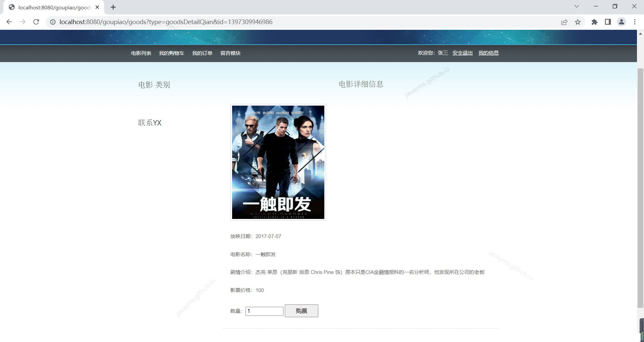This screenshot has width=644, height=342.
Task: Open 我的购物车 in the navigation bar
Action: [171, 53]
